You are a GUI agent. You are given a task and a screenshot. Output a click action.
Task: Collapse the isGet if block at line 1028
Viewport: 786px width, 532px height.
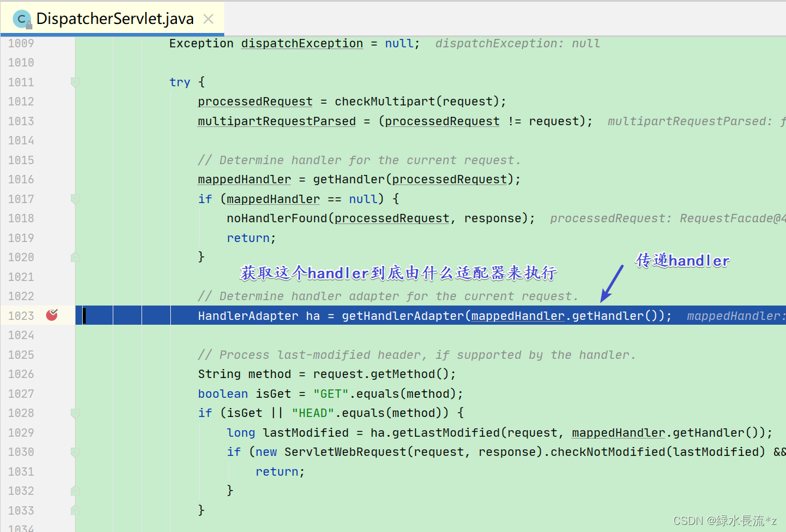click(75, 413)
